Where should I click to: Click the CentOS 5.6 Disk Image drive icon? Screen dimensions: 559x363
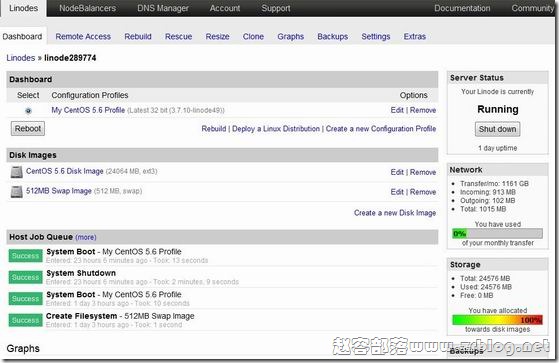pyautogui.click(x=16, y=172)
